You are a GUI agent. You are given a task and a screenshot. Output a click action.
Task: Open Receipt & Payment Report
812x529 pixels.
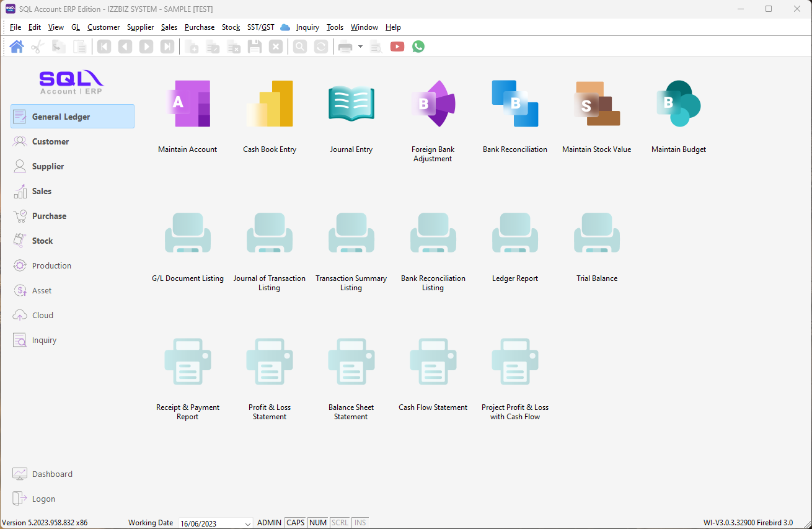click(x=188, y=380)
